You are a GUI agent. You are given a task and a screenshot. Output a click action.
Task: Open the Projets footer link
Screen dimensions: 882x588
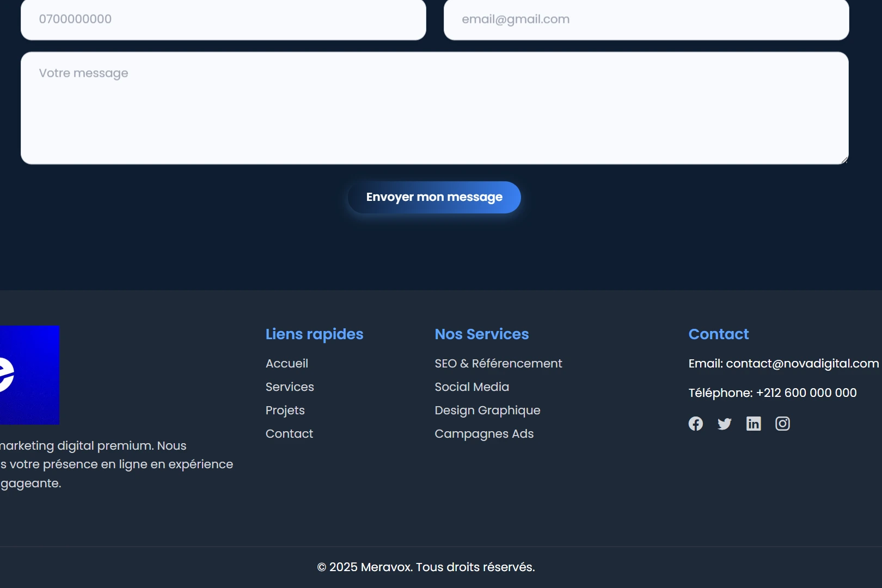tap(285, 411)
